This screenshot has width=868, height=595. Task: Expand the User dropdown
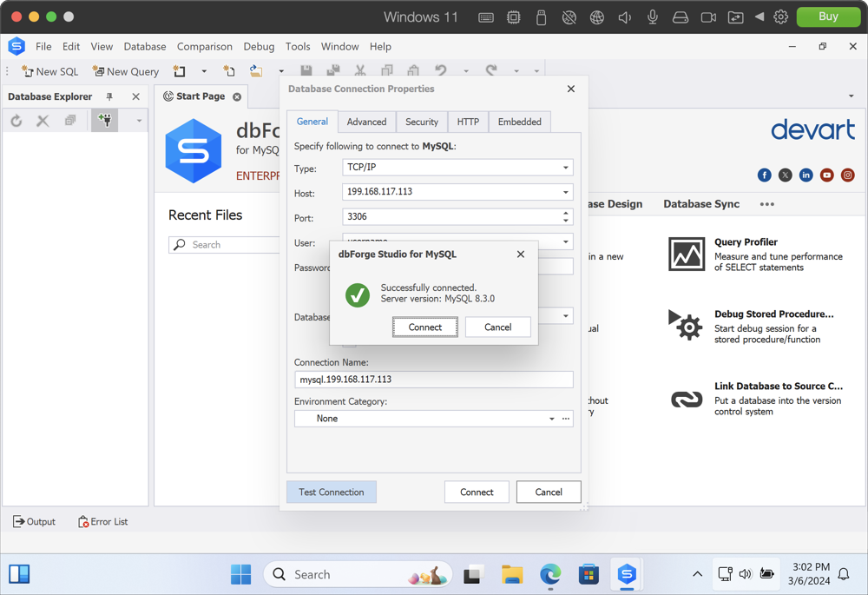(566, 241)
